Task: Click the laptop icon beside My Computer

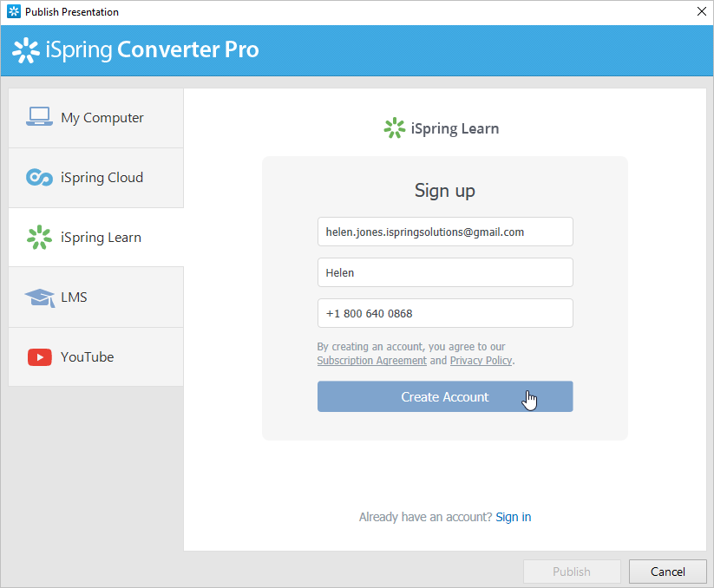Action: [39, 116]
